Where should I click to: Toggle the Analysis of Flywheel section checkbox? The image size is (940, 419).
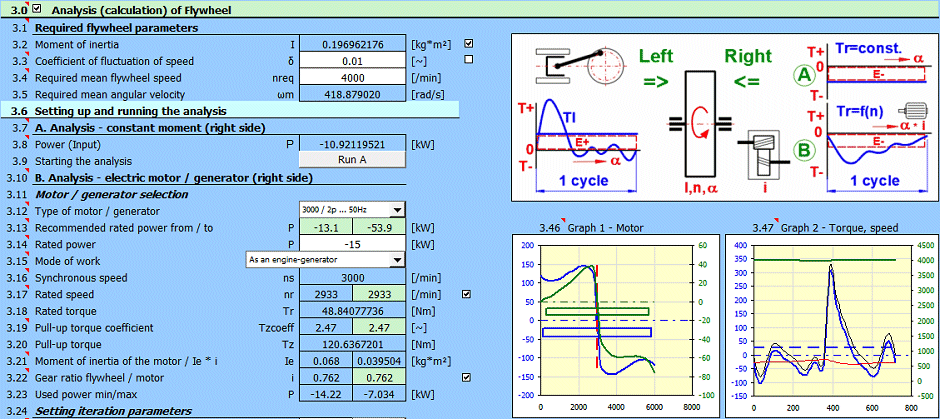[38, 10]
